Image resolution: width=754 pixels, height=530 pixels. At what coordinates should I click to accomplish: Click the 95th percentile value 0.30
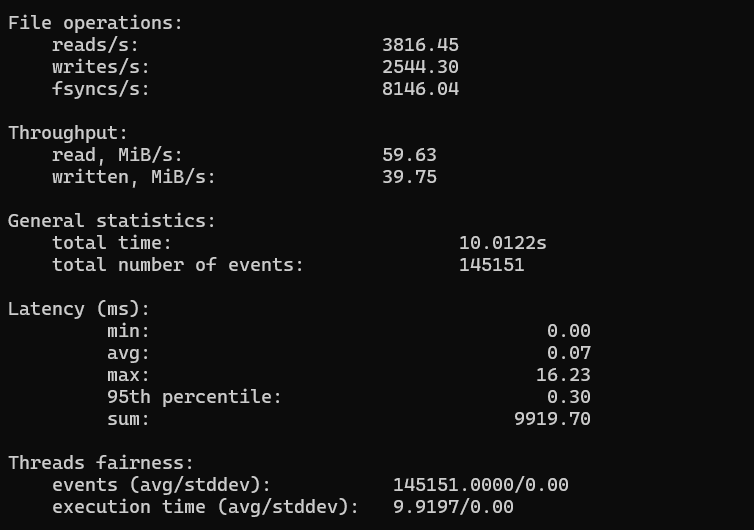coord(568,397)
